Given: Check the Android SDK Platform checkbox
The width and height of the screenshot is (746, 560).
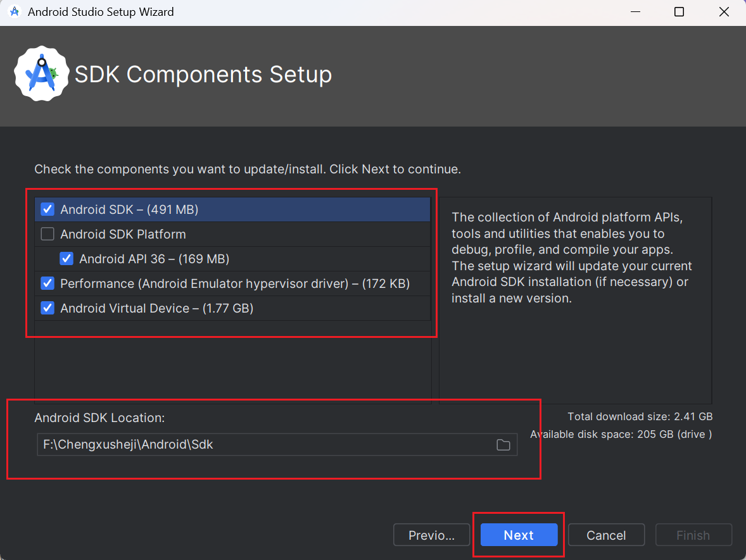Looking at the screenshot, I should click(x=47, y=234).
